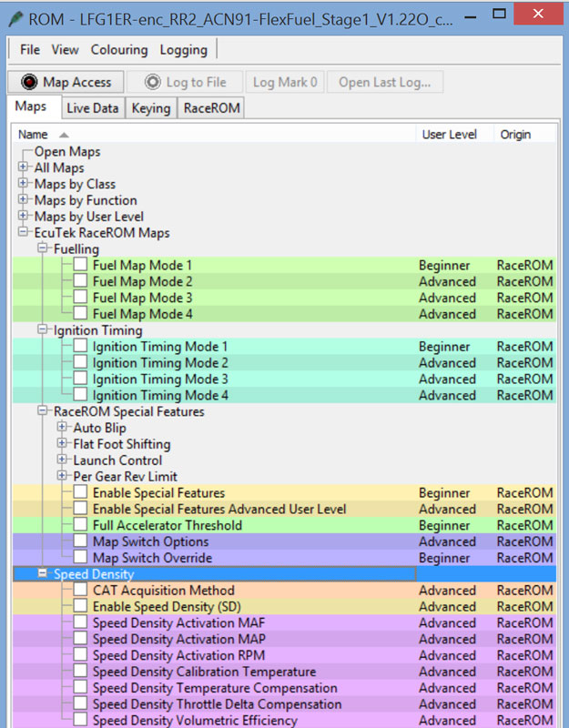Open the Colouring menu
This screenshot has height=728, width=569.
[119, 50]
